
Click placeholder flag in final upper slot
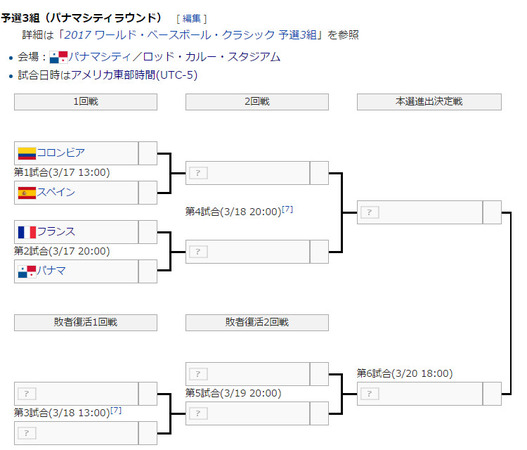click(x=370, y=212)
